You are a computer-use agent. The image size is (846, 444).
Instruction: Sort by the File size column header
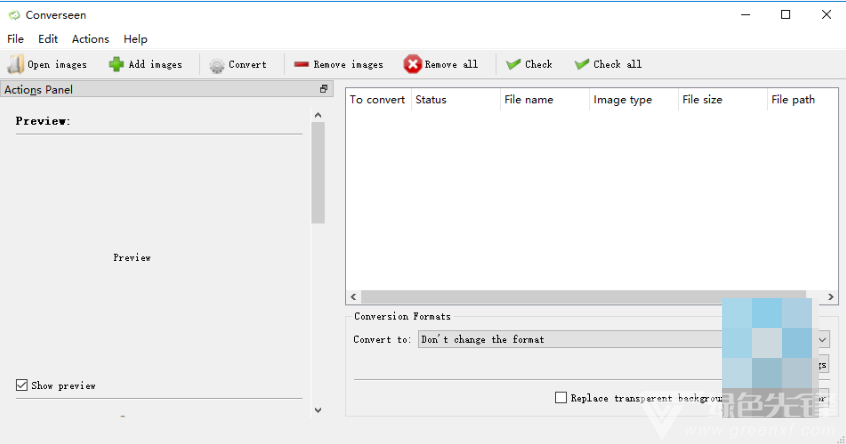click(x=723, y=99)
